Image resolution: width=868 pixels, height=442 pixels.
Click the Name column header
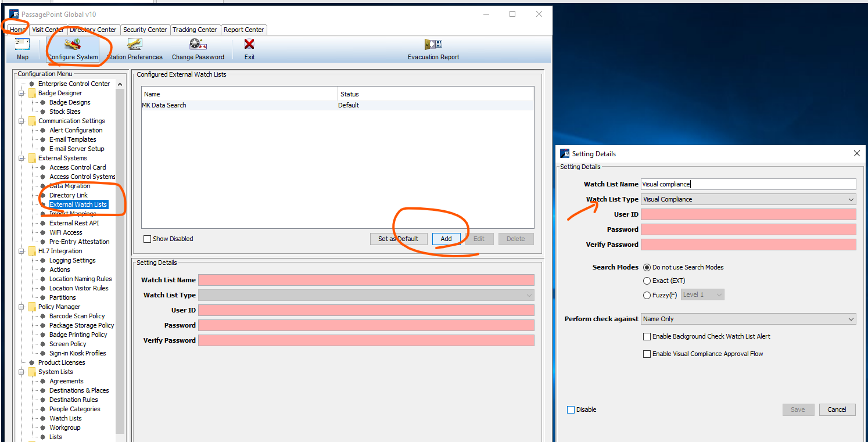point(239,94)
